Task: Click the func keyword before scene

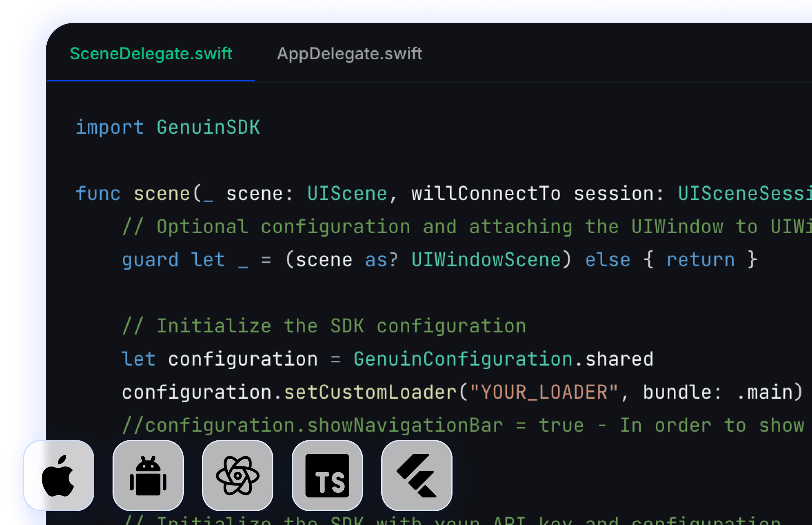Action: pos(98,193)
